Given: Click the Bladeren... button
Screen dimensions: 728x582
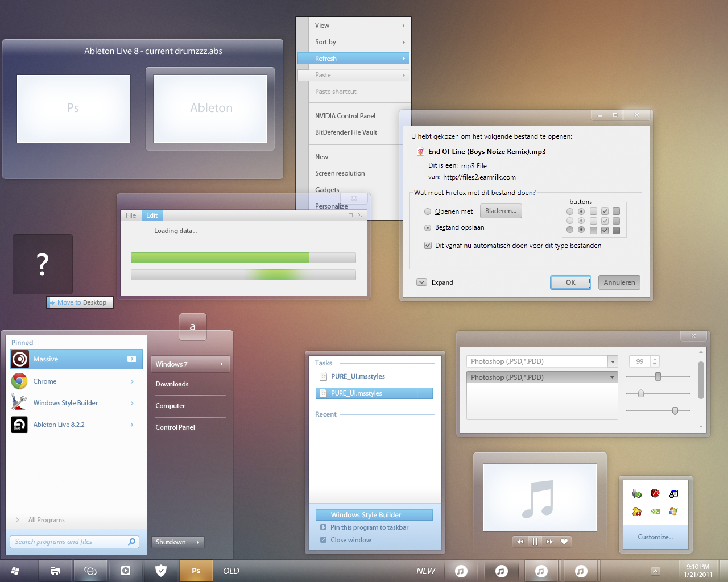Looking at the screenshot, I should point(500,211).
